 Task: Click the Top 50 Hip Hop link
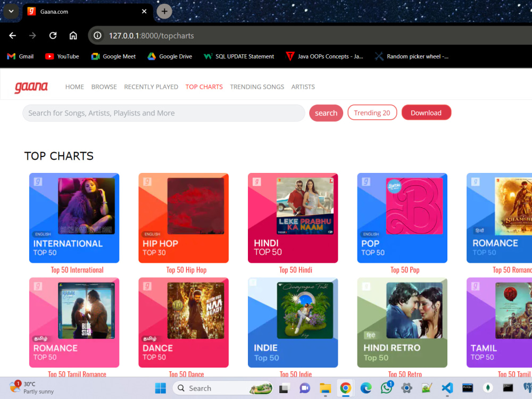coord(186,270)
